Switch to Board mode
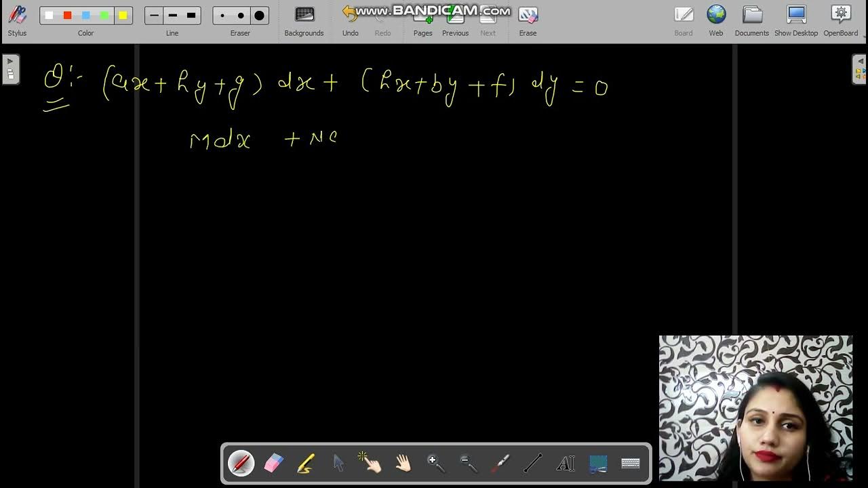The image size is (868, 488). coord(684,21)
